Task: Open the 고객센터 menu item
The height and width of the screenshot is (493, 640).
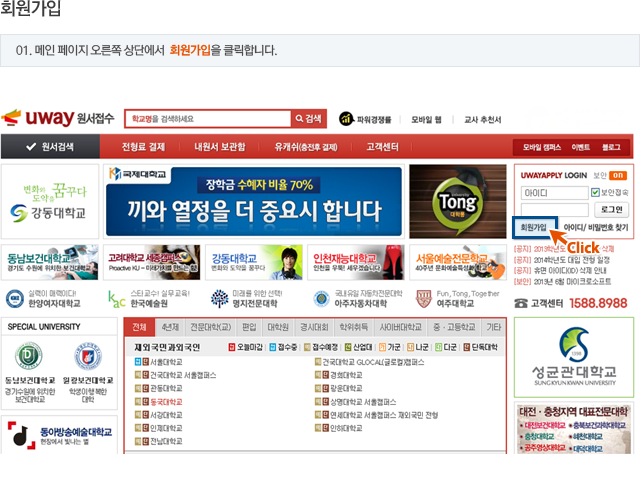Action: [x=382, y=147]
